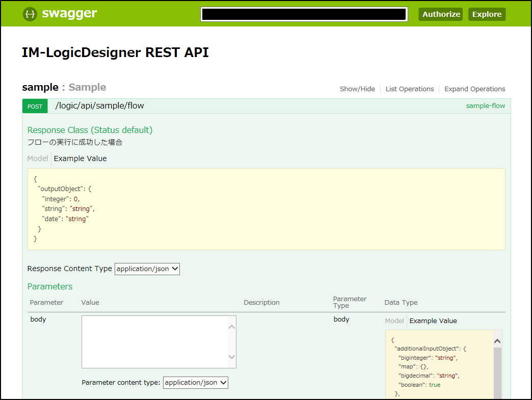Viewport: 532px width, 400px height.
Task: Click the response example JSON box
Action: click(x=267, y=209)
